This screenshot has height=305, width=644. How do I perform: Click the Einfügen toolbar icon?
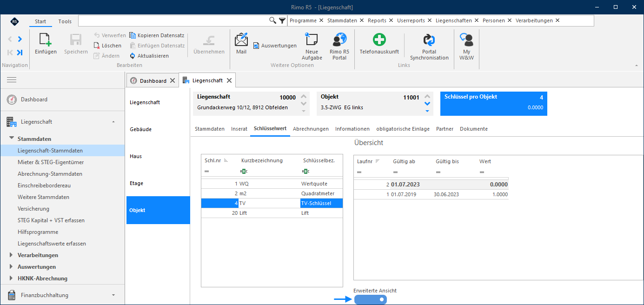point(46,44)
